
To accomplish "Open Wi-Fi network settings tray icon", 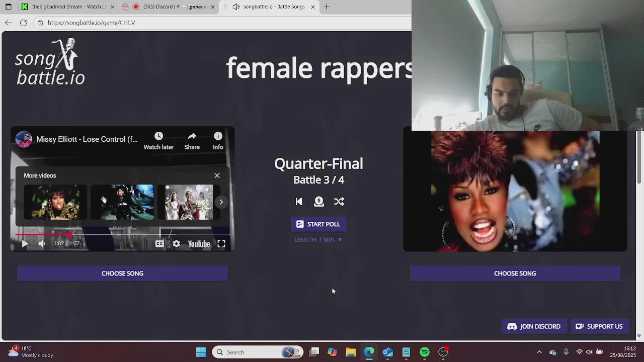I will tap(579, 352).
